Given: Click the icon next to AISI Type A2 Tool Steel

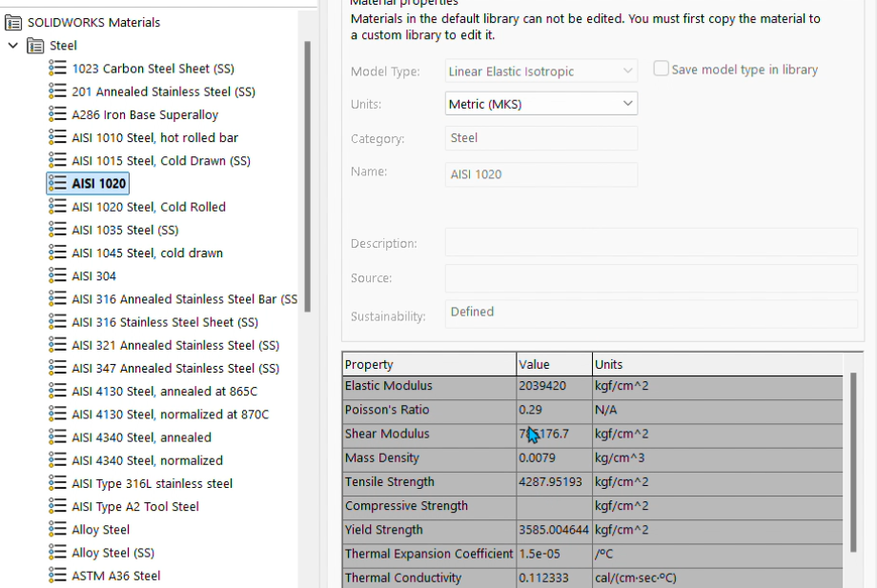Looking at the screenshot, I should [57, 506].
